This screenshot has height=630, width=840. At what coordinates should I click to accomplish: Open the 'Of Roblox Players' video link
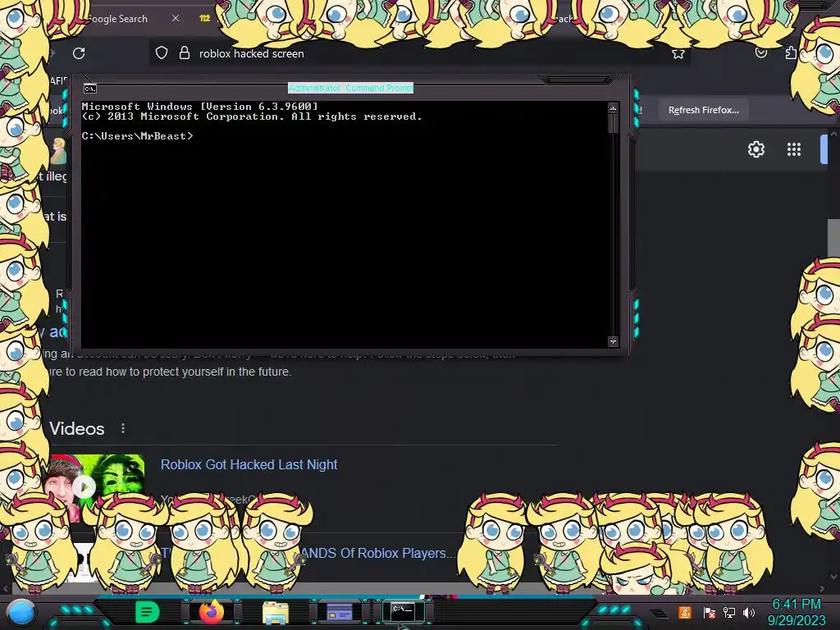click(377, 553)
